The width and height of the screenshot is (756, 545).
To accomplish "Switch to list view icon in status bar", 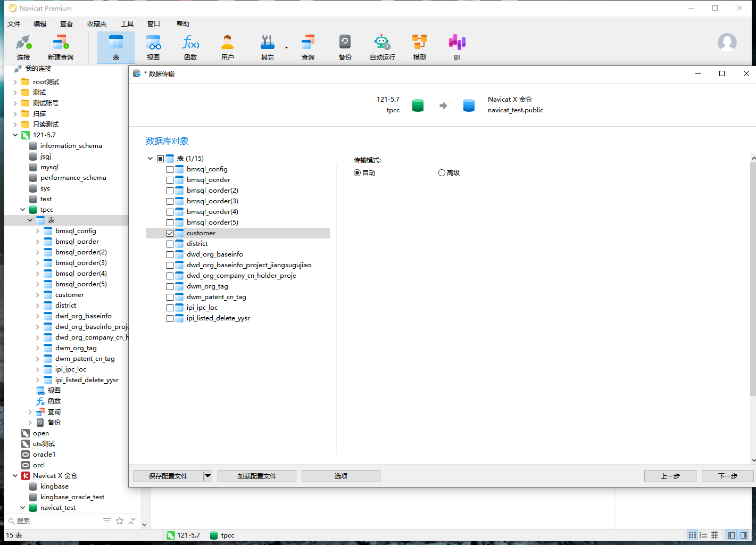I will [703, 535].
